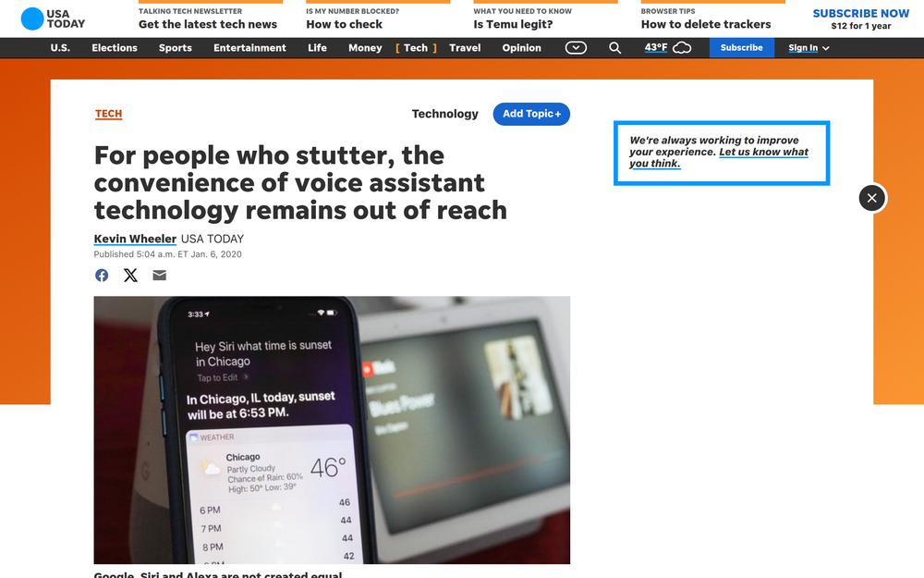Click the USA TODAY logo
This screenshot has height=578, width=924.
point(53,18)
